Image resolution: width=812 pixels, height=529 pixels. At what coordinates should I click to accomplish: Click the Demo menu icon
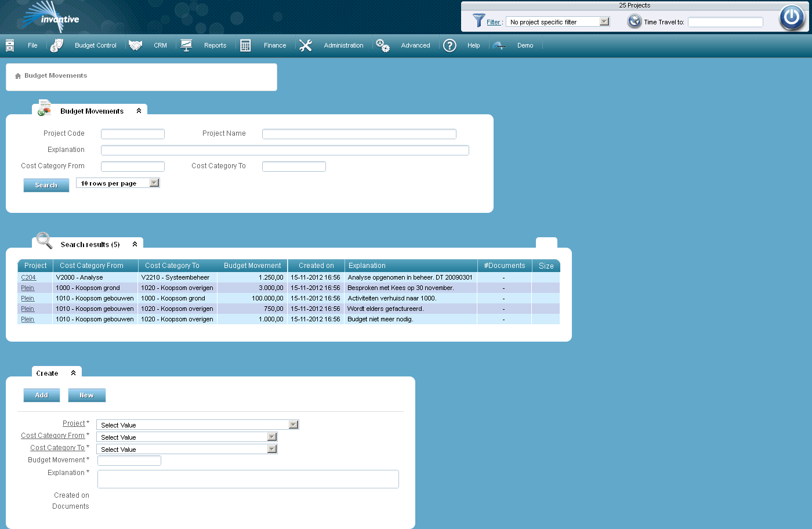(499, 45)
